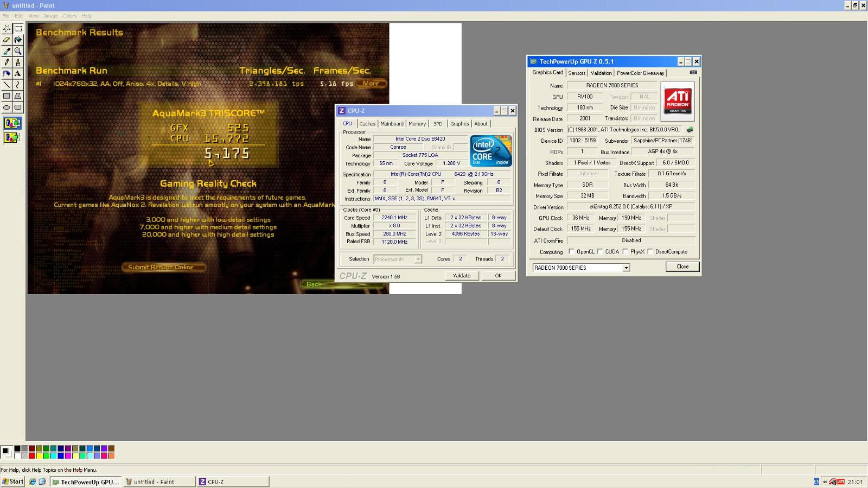Pick the yellow color swatch
This screenshot has height=488, width=868.
click(39, 456)
